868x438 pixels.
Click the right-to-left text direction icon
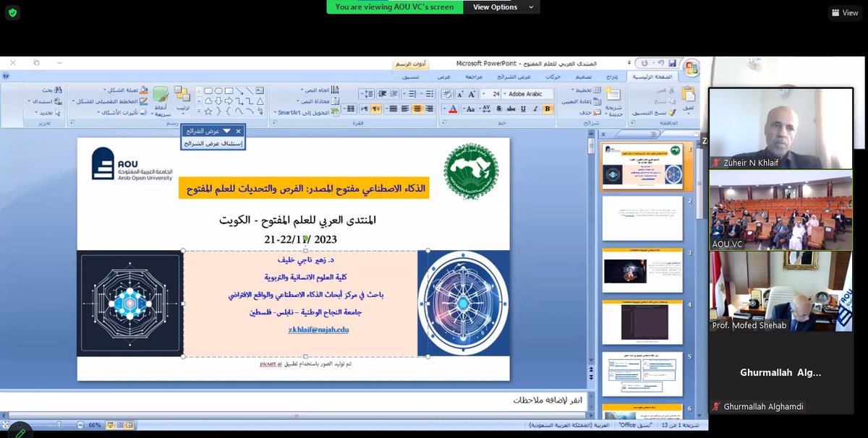376,108
